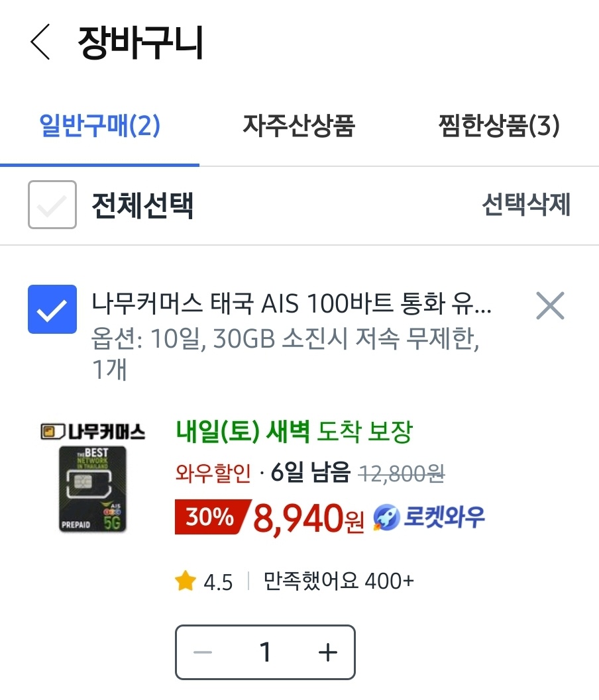Tap the quantity value field showing 1
This screenshot has width=599, height=700.
click(265, 652)
